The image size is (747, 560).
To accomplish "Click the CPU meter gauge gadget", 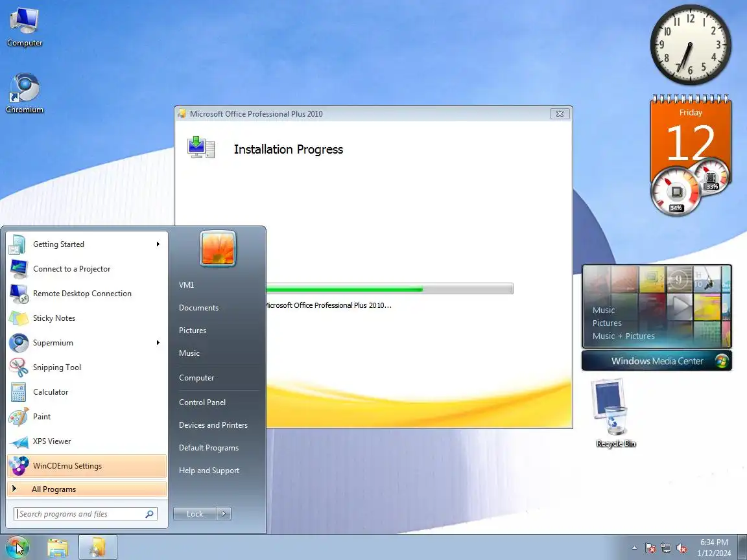I will [x=676, y=191].
